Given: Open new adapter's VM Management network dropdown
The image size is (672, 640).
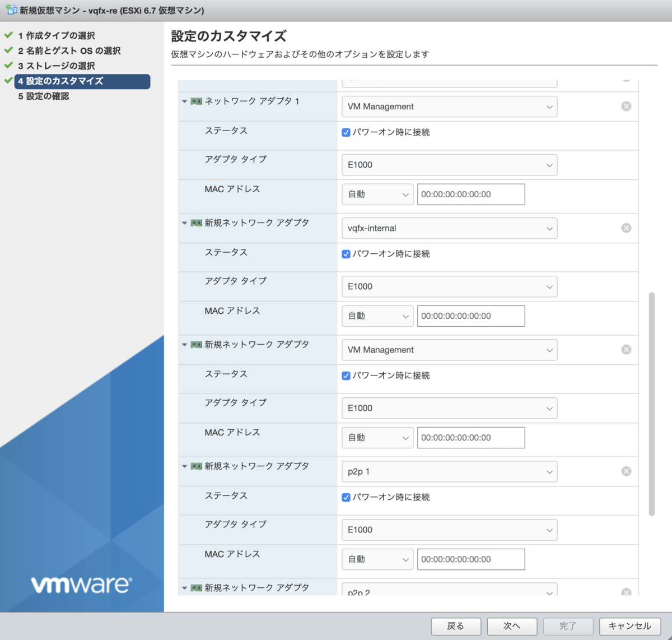Looking at the screenshot, I should coord(449,350).
